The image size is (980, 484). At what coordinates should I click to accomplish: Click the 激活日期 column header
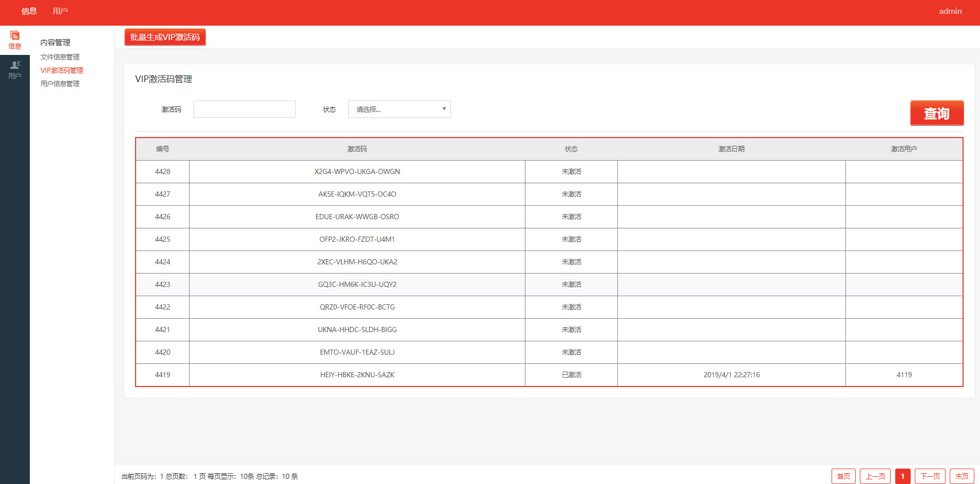coord(731,149)
